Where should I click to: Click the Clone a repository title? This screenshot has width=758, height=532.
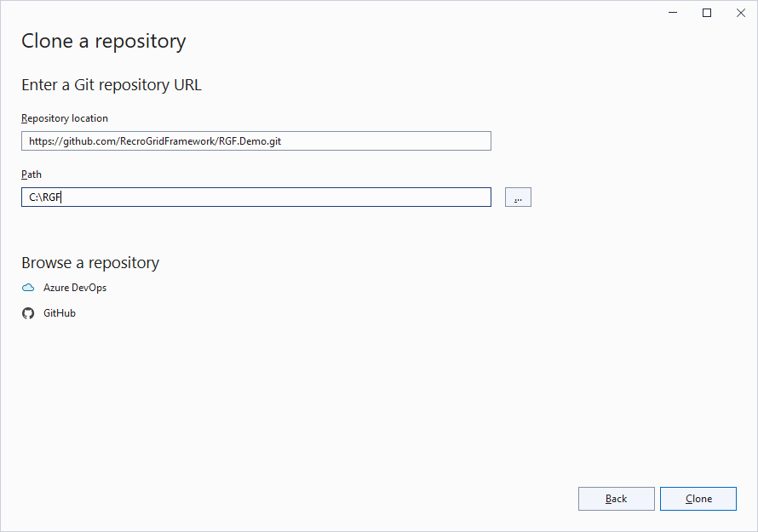(103, 41)
